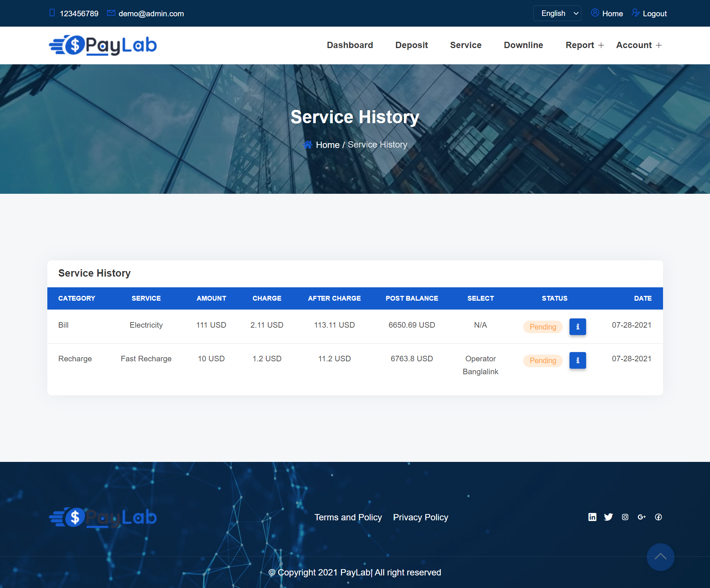Open the Privacy Policy link
Image resolution: width=710 pixels, height=588 pixels.
click(x=420, y=517)
